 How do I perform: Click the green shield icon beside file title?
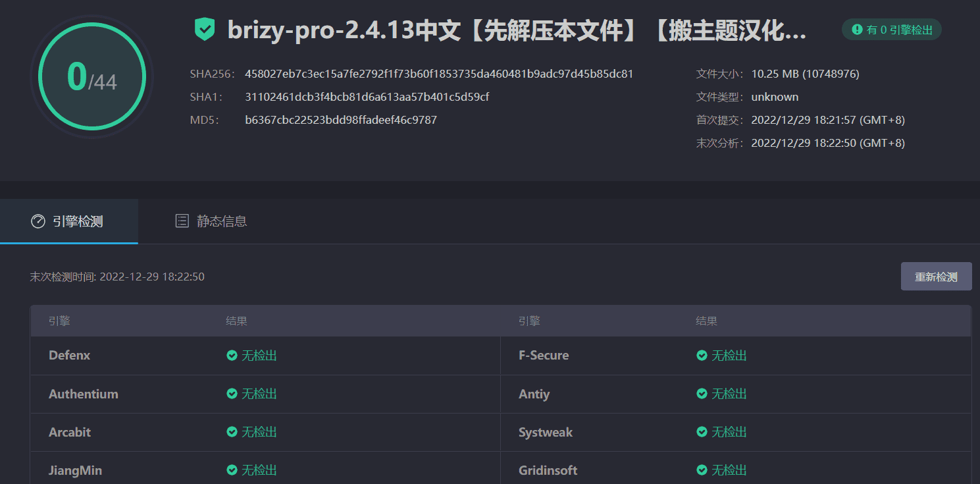(205, 30)
